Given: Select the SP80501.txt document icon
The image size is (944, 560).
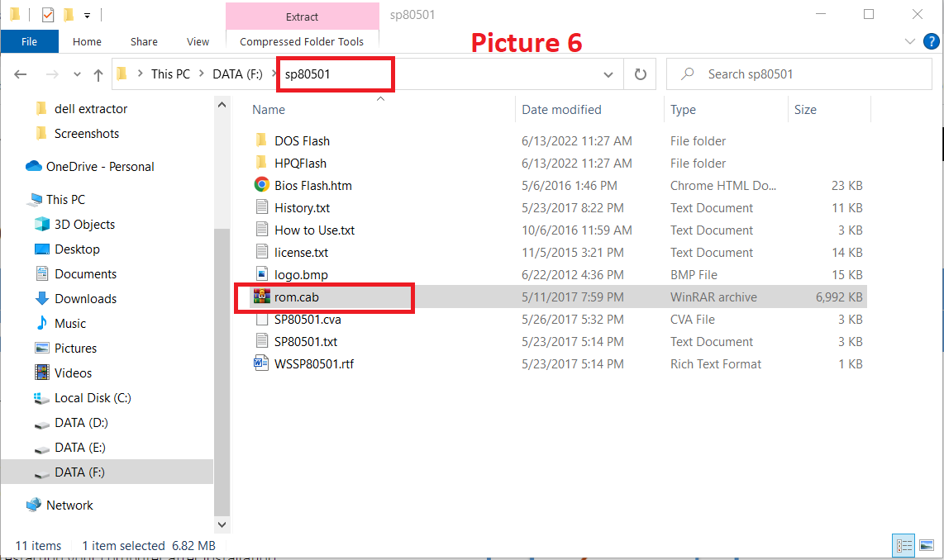Looking at the screenshot, I should pos(262,341).
